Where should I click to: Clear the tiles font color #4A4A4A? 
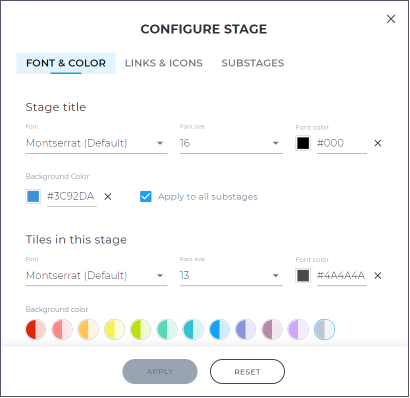(x=378, y=276)
